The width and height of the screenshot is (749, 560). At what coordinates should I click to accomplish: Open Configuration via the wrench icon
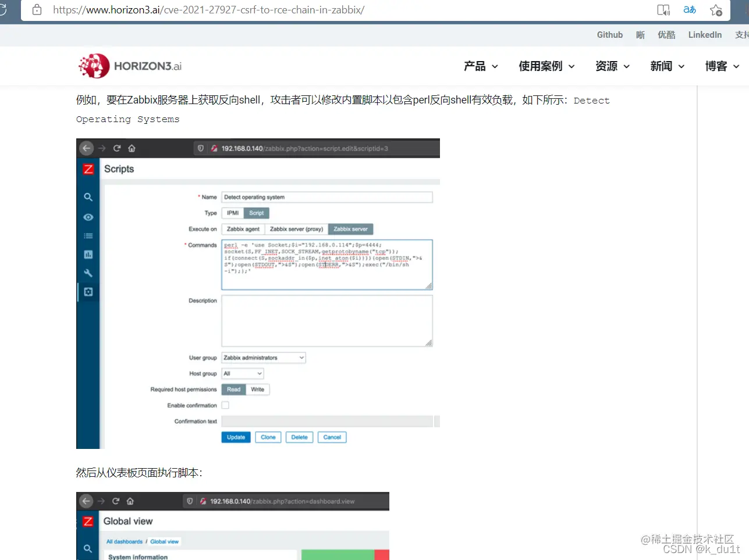(88, 273)
